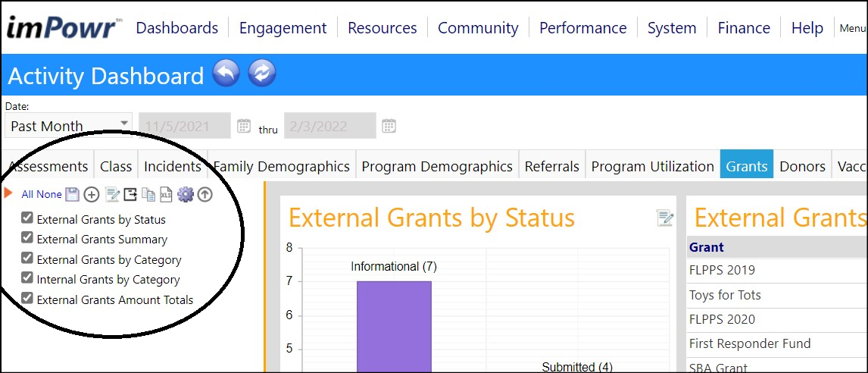868x373 pixels.
Task: Open the end date calendar picker
Action: click(389, 126)
